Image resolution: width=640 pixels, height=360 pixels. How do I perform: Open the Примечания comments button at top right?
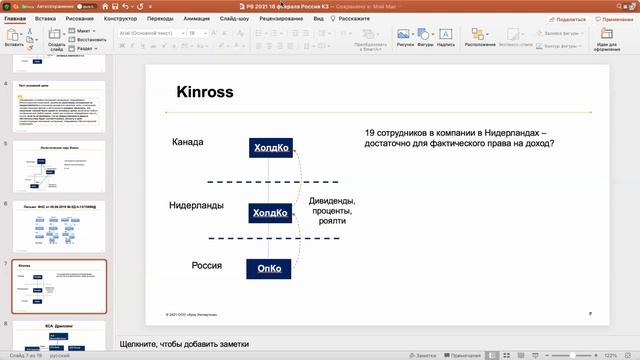pyautogui.click(x=616, y=19)
